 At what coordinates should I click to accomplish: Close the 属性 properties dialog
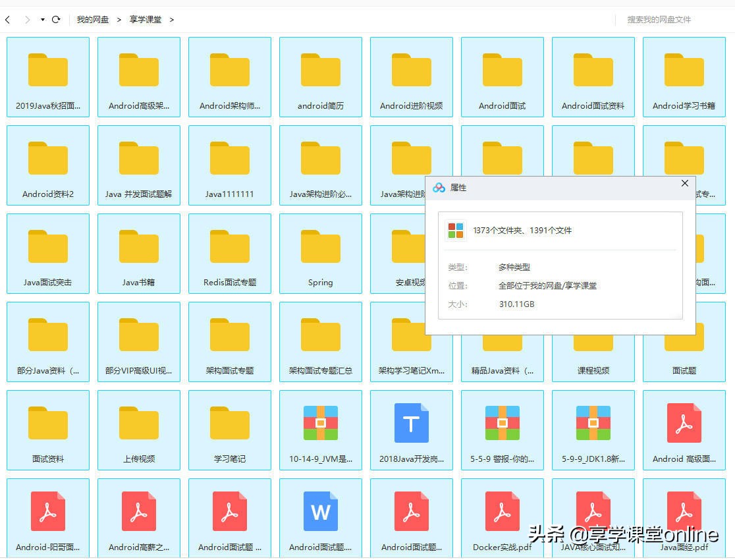point(685,183)
